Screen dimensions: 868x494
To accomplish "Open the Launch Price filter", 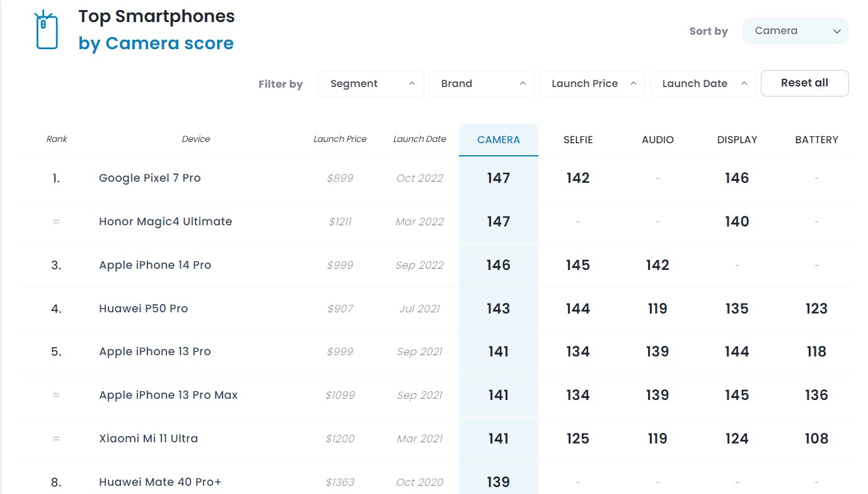I will pos(591,84).
